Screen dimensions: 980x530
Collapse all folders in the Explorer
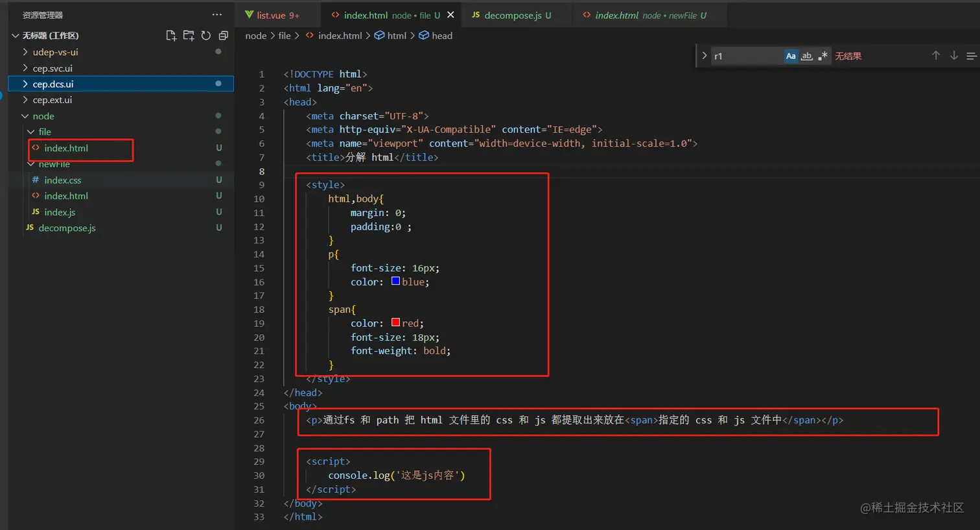pos(223,35)
